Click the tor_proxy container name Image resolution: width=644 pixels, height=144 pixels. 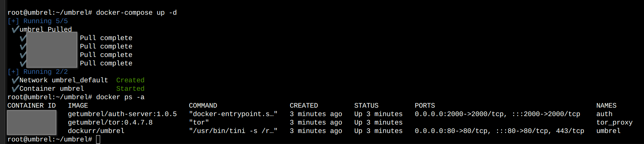tap(614, 122)
